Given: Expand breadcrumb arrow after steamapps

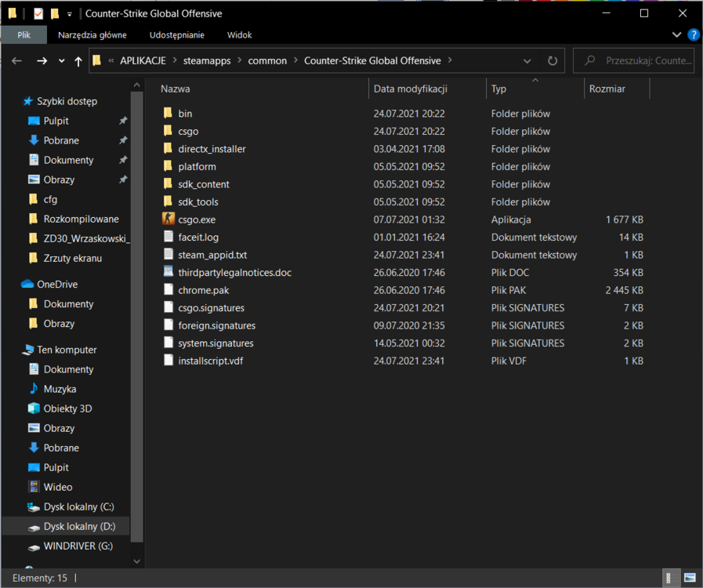Looking at the screenshot, I should click(239, 60).
